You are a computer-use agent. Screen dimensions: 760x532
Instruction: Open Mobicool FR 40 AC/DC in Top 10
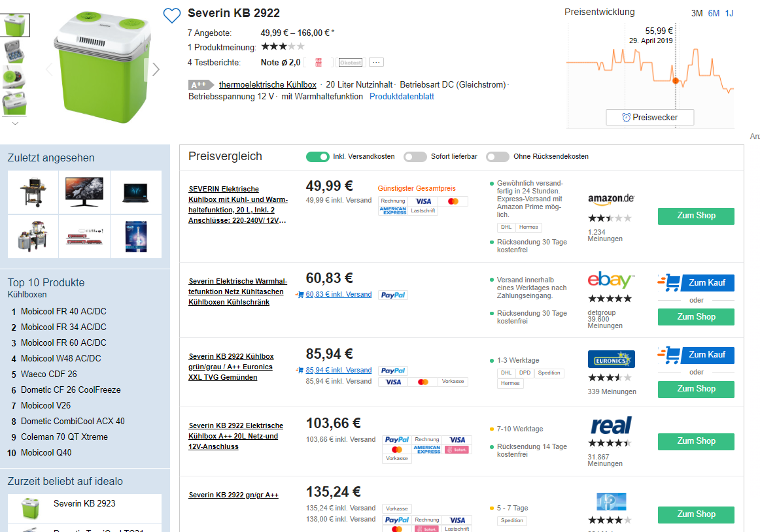[63, 312]
